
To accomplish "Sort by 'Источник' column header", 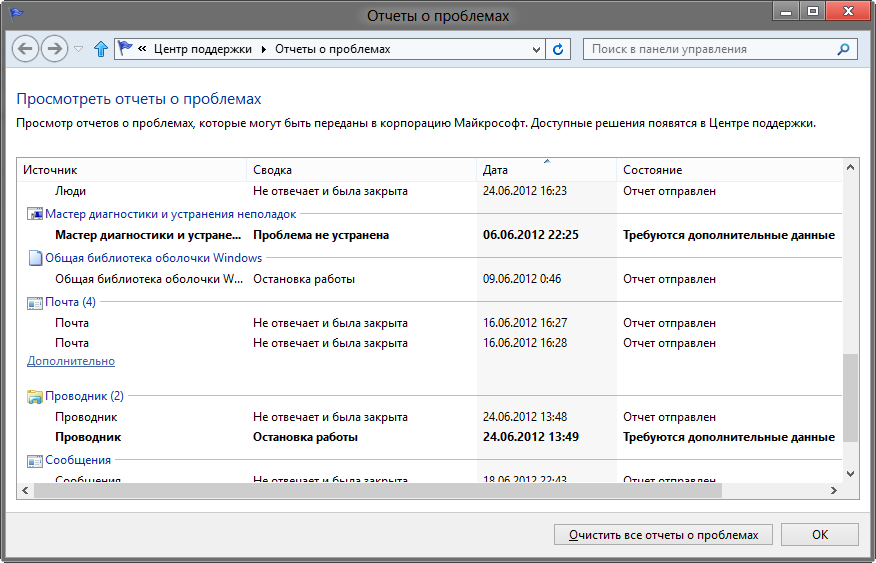I will pos(132,170).
